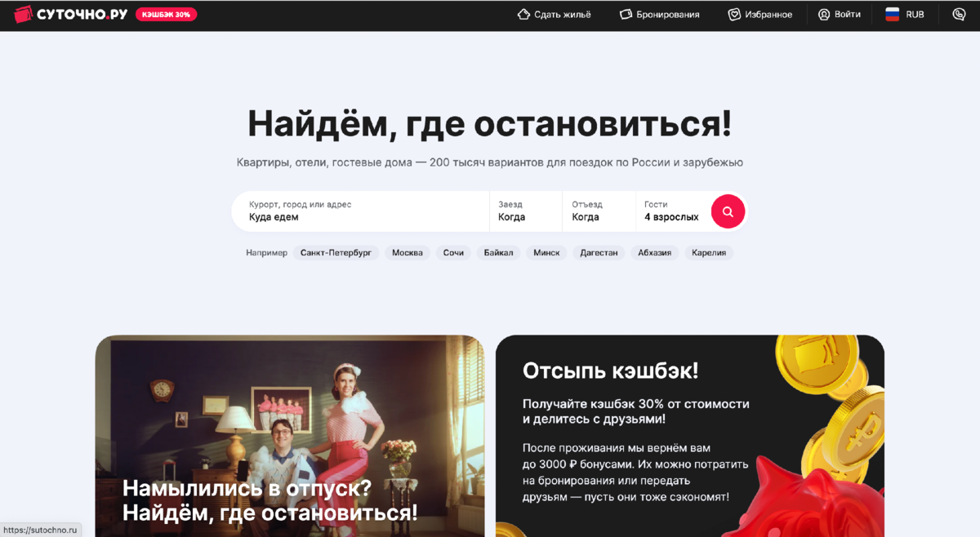
Task: Open the Гости 4 взрослых selector
Action: point(672,211)
